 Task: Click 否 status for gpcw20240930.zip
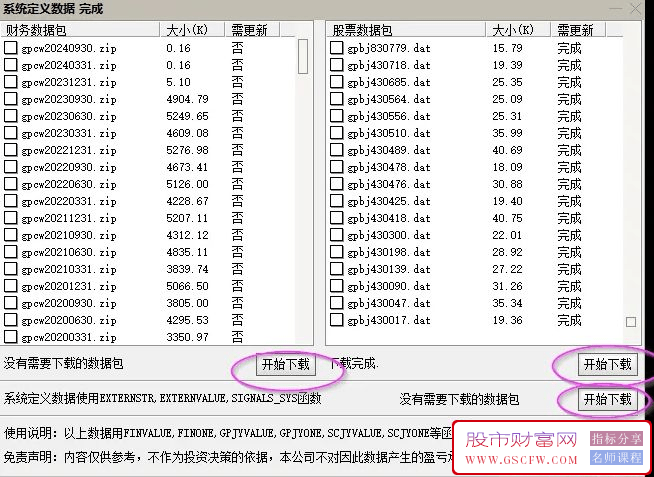point(237,48)
